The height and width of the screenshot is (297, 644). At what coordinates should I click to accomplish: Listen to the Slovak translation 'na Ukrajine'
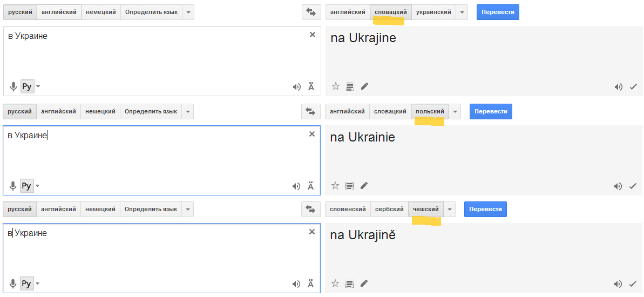(x=618, y=86)
